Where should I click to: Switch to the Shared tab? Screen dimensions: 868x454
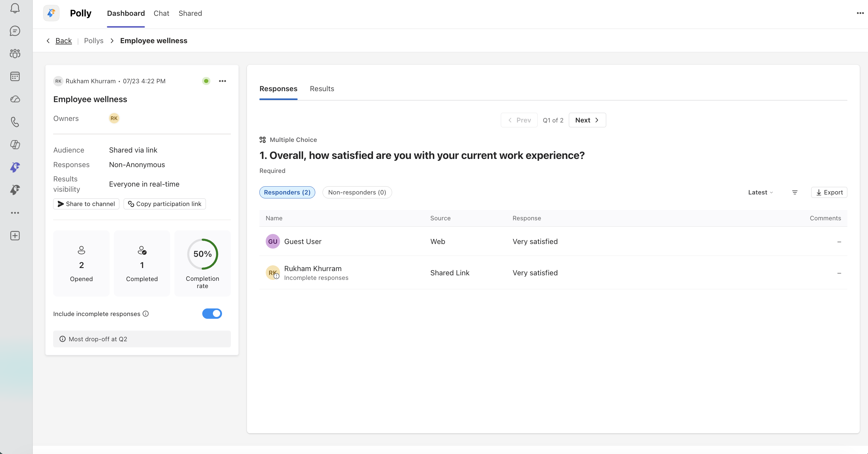pos(190,13)
